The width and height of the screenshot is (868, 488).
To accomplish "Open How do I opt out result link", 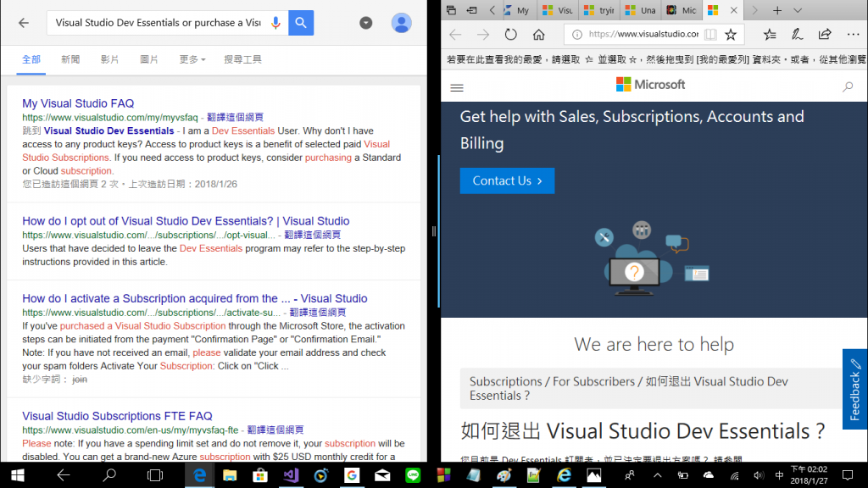I will (x=186, y=221).
